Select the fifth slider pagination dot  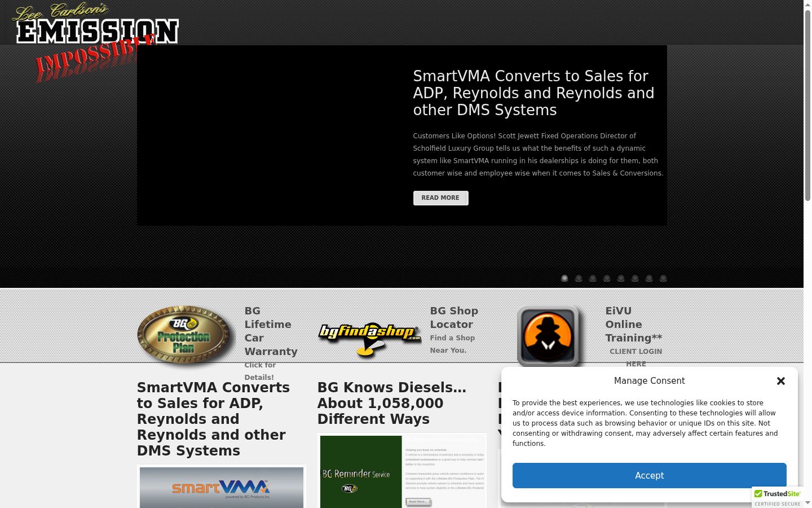621,278
